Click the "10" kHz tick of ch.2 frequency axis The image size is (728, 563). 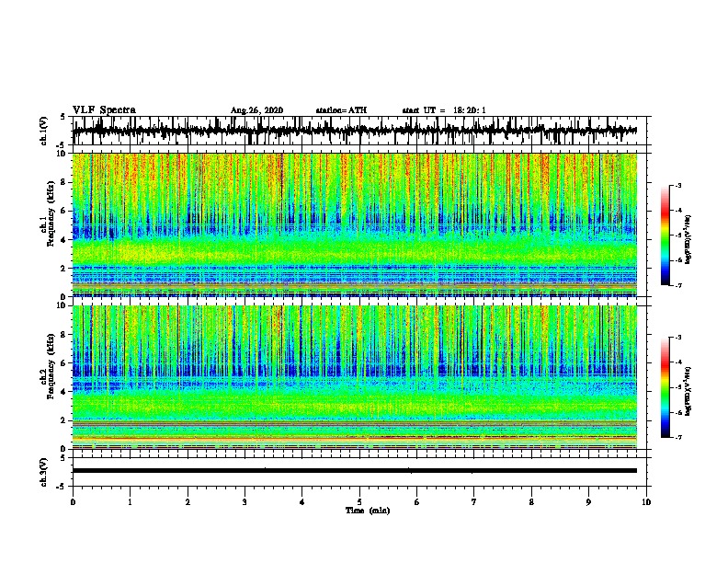(63, 305)
